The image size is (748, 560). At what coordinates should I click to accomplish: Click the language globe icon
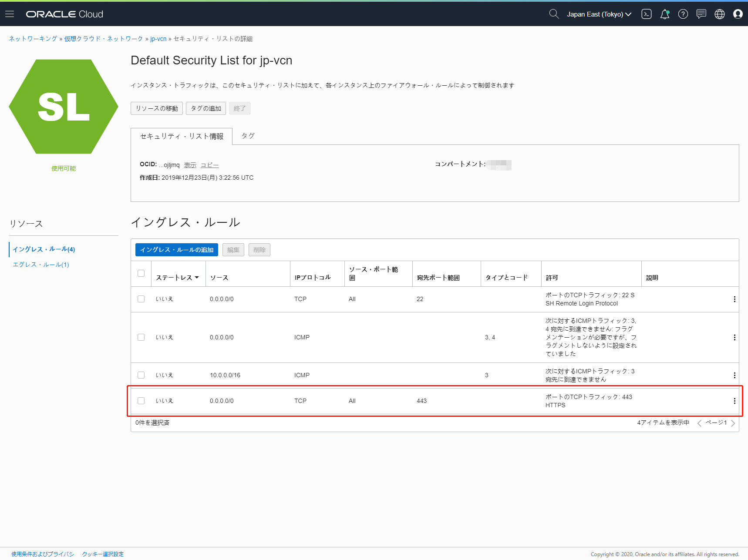tap(719, 14)
